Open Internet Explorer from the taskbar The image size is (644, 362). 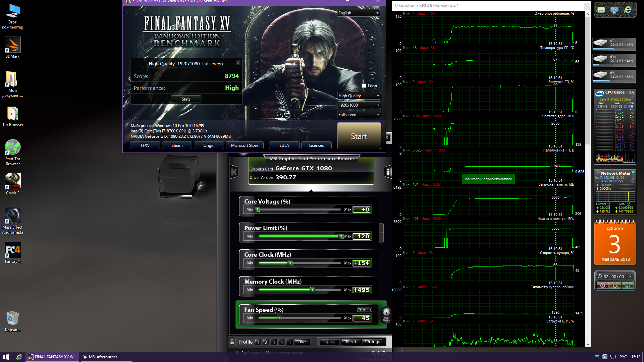click(19, 357)
